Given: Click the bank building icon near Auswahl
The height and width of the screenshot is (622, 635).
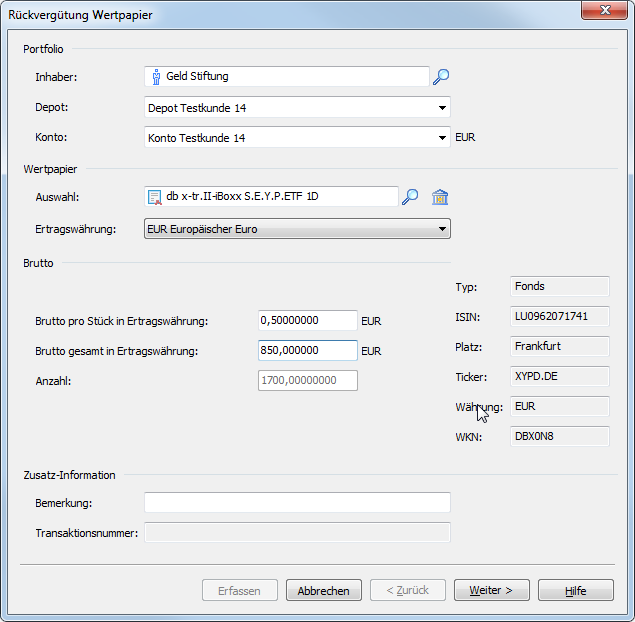Looking at the screenshot, I should point(439,197).
